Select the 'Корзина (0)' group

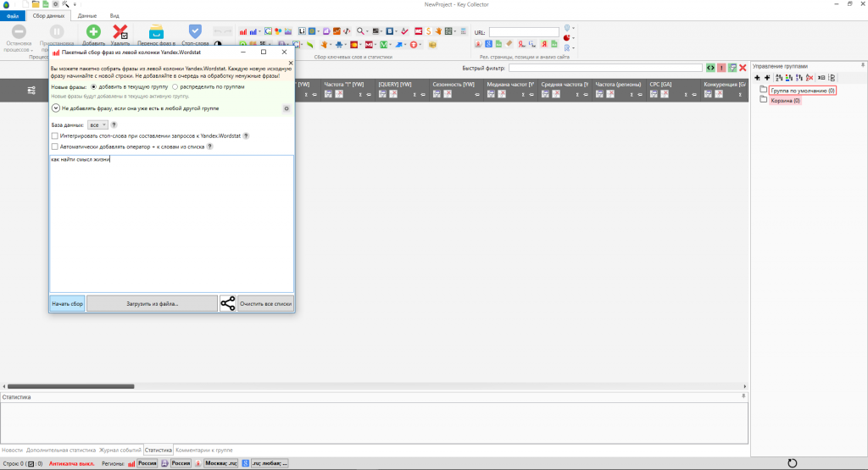(784, 100)
